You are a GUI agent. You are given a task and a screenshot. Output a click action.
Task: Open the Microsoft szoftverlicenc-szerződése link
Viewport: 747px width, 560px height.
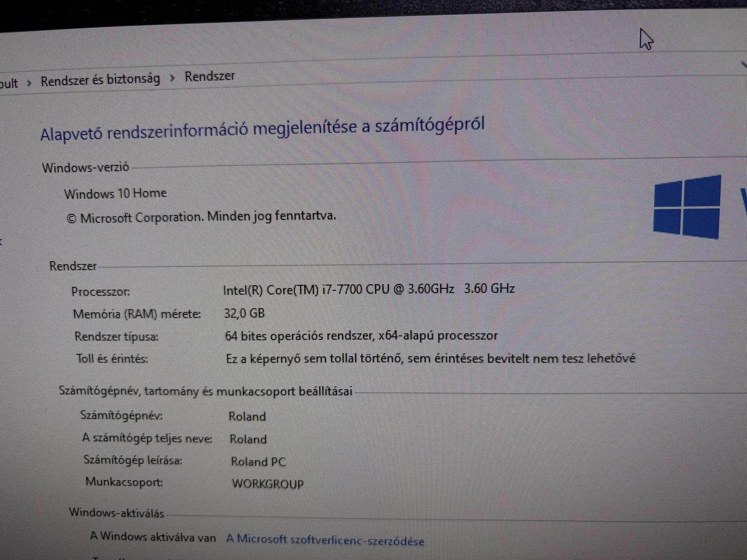coord(325,539)
